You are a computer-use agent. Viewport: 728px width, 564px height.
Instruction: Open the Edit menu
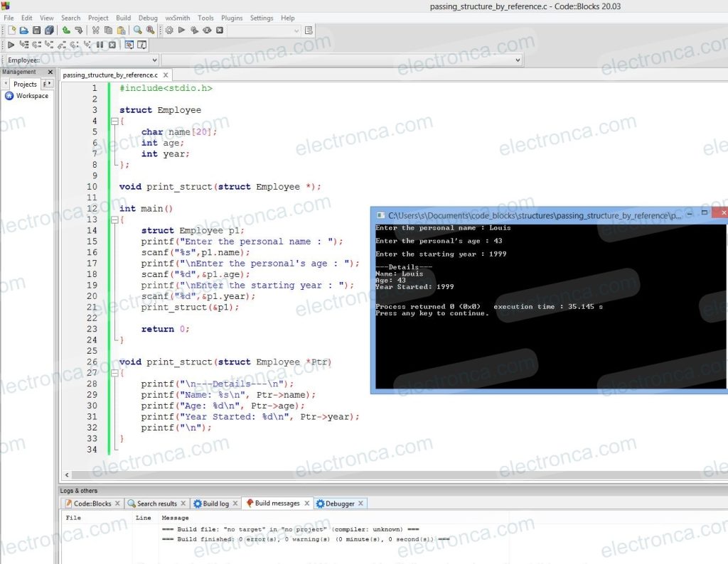tap(26, 18)
